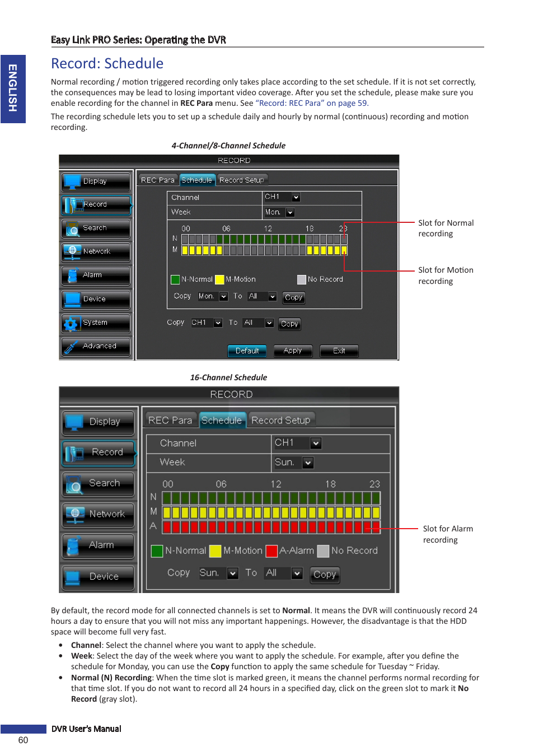
Task: Click Display monitor icon in 16-channel sidebar
Action: pyautogui.click(x=74, y=423)
